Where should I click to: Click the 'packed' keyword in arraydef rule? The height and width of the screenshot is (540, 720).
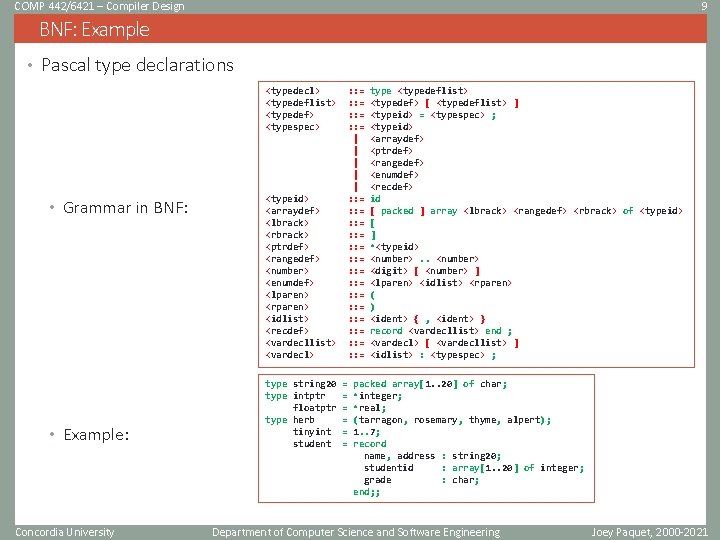pos(397,211)
